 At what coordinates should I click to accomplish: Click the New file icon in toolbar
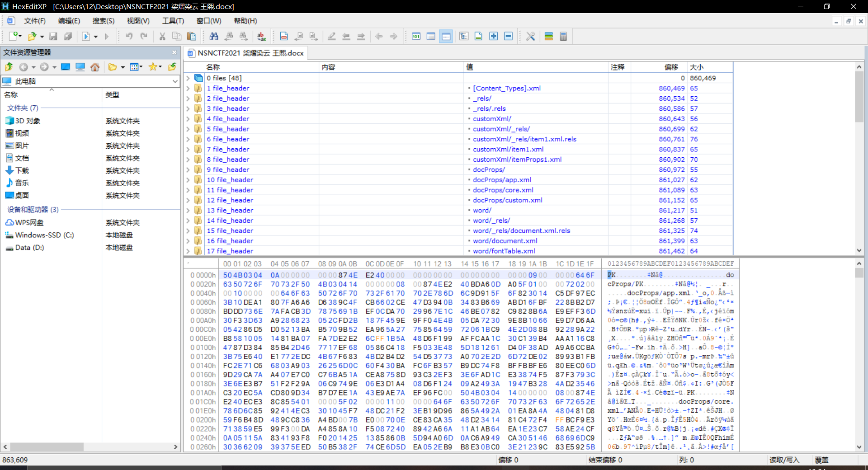(x=14, y=36)
